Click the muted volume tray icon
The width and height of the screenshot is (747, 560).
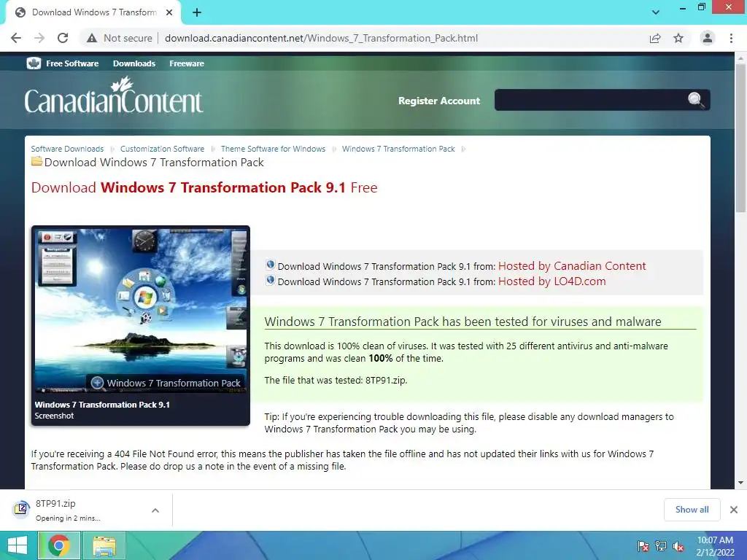tap(678, 545)
